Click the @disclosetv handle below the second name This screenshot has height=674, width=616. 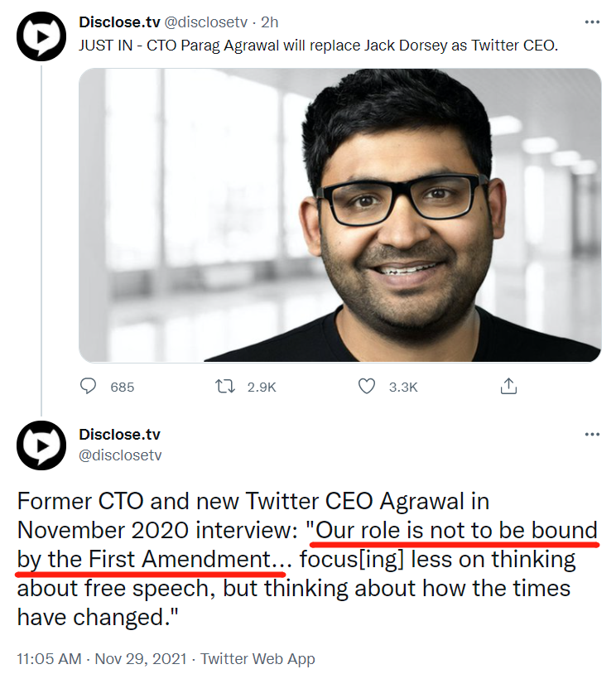tap(119, 455)
